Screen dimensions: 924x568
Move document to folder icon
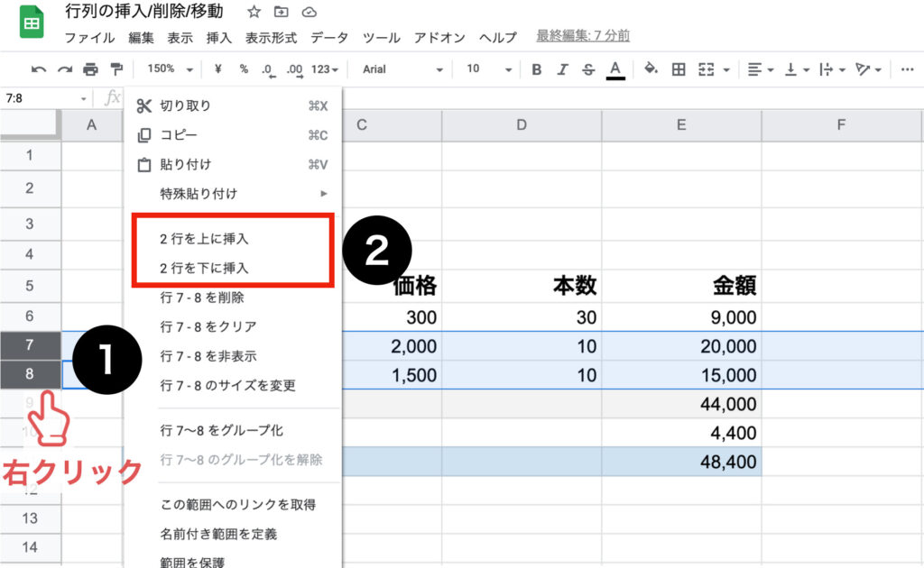pos(282,12)
